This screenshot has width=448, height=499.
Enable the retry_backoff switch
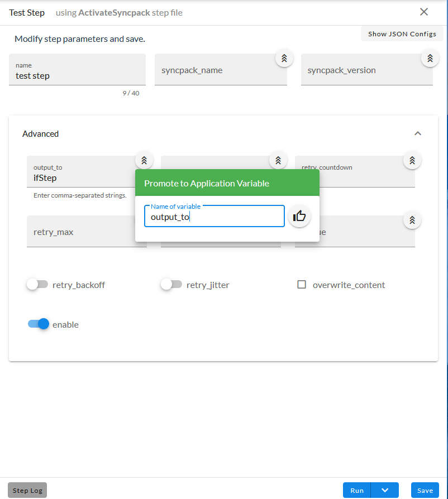click(37, 285)
